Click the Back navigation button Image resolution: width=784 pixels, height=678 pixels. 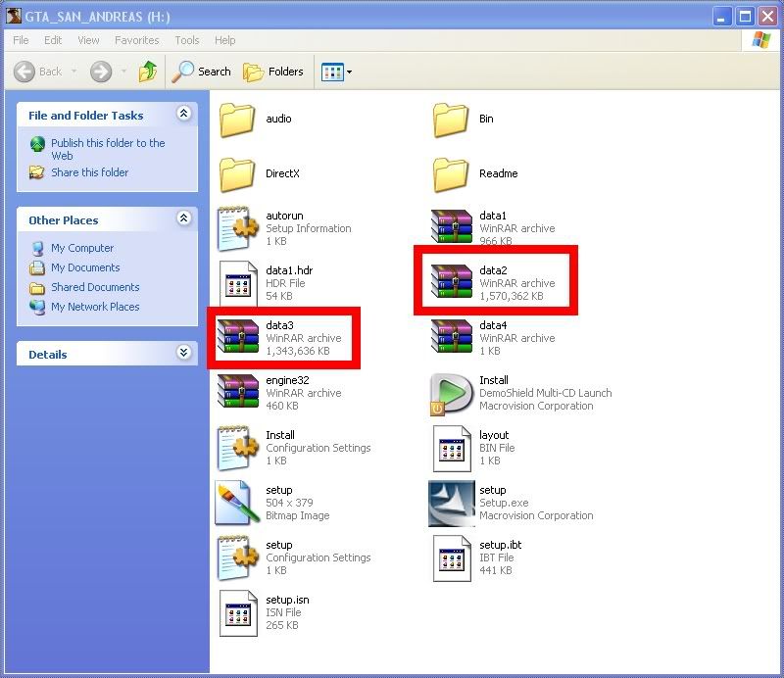38,72
